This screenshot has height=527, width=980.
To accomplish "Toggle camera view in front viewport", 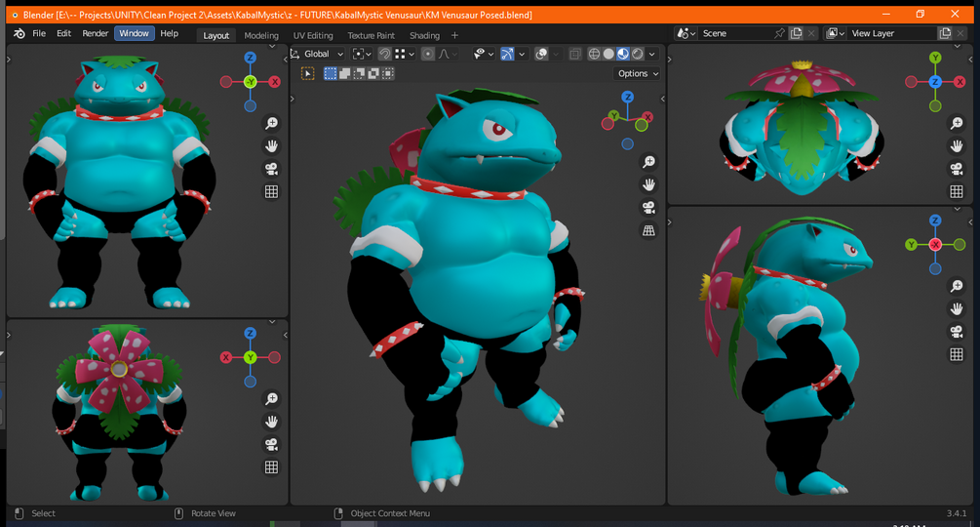I will 271,169.
